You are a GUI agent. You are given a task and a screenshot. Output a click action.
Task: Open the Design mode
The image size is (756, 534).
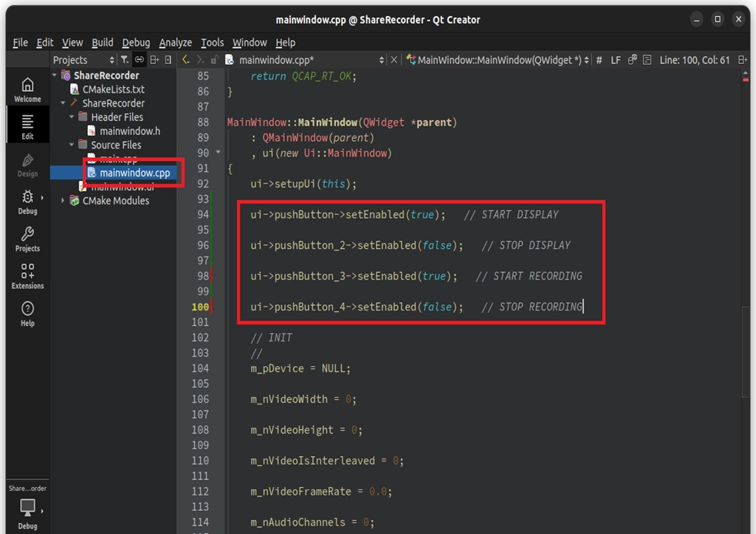pos(28,165)
